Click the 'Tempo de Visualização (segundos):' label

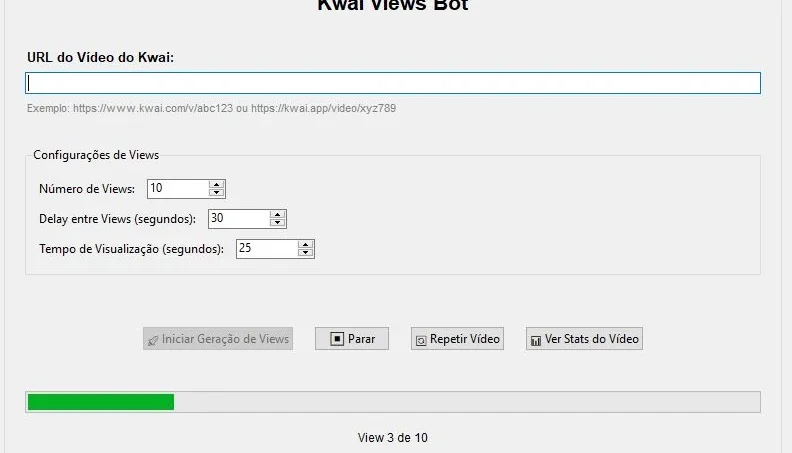(131, 249)
